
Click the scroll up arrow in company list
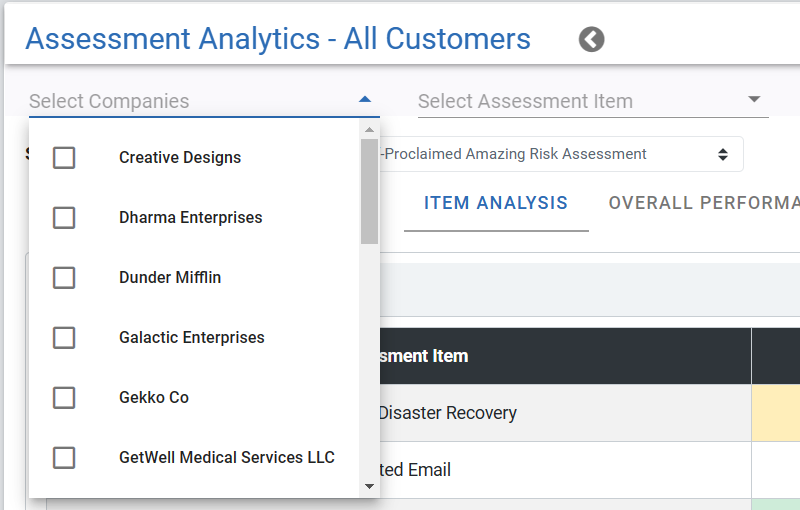[x=369, y=130]
